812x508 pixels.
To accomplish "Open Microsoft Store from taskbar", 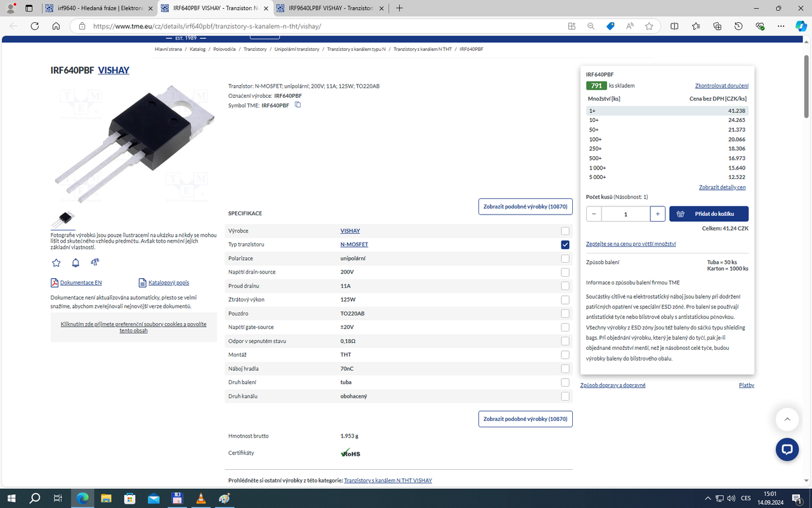I will tap(130, 498).
